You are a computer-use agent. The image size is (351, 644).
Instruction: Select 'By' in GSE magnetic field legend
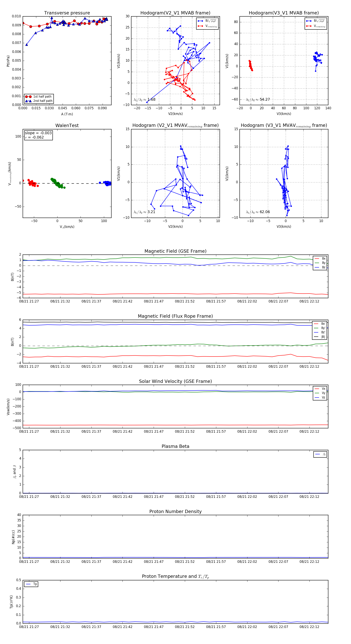click(x=320, y=263)
